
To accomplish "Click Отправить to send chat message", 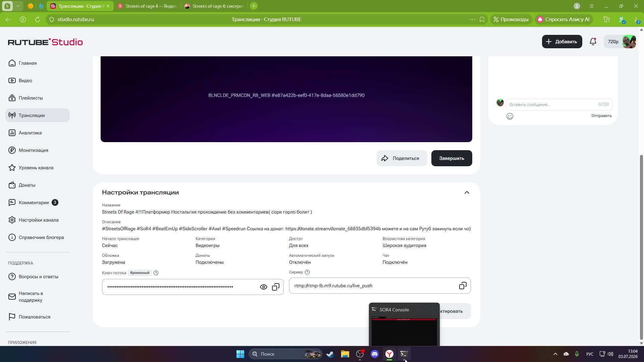I will [x=601, y=116].
